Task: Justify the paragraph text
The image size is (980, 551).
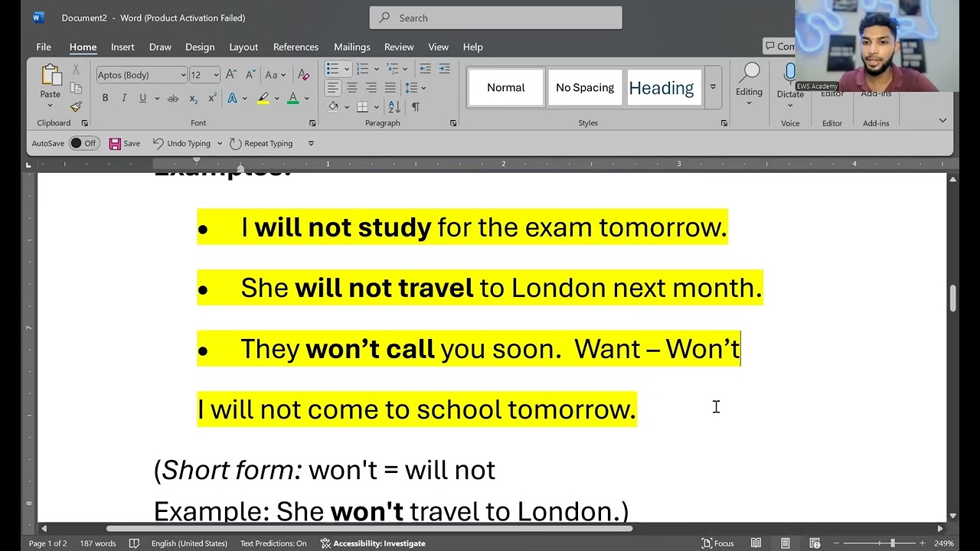Action: click(390, 88)
